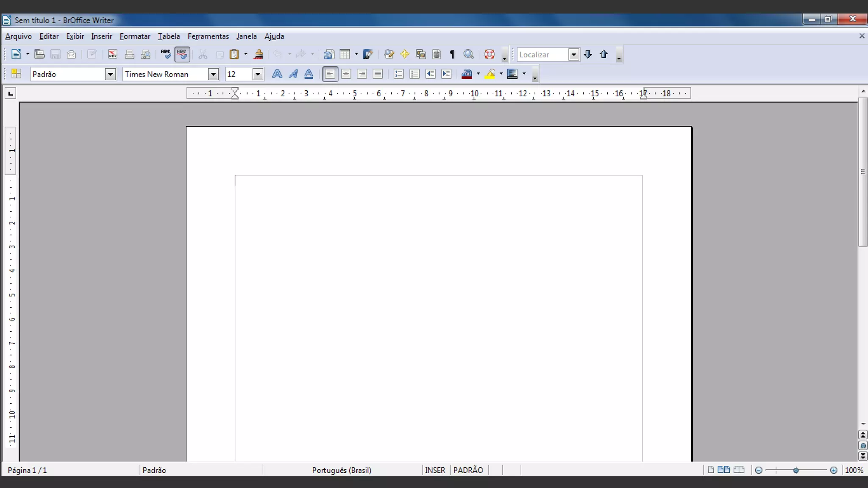Toggle AutoSpellcheck ABC button
This screenshot has height=488, width=868.
[182, 54]
